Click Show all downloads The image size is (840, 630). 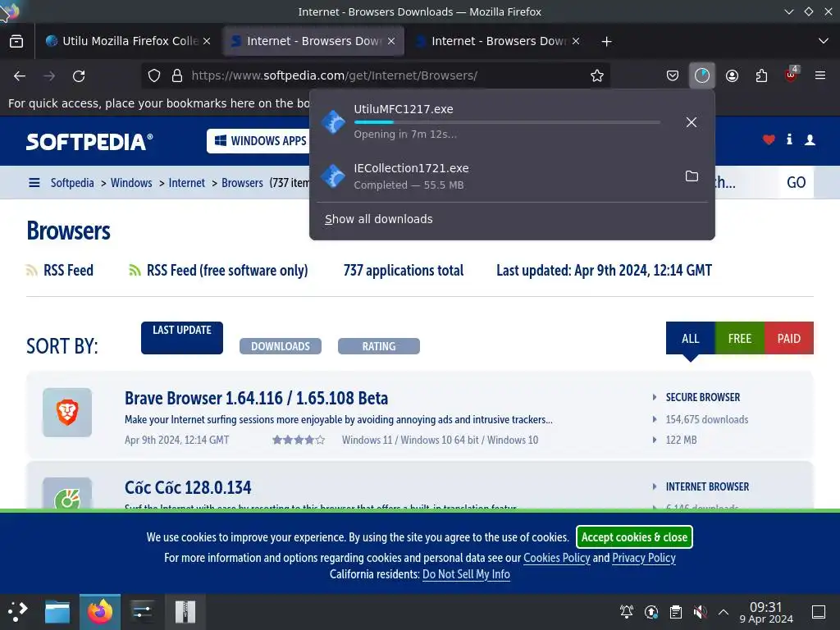point(379,219)
